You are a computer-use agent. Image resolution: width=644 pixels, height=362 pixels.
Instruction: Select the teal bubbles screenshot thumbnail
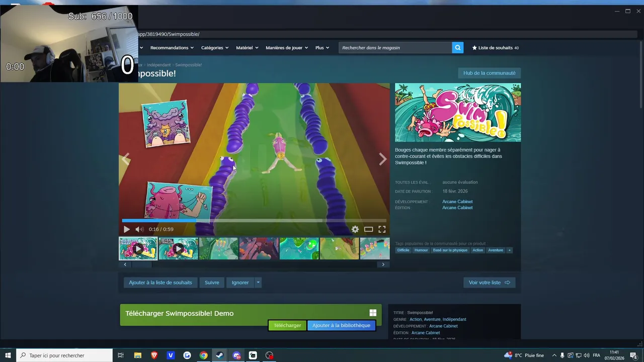coord(299,248)
